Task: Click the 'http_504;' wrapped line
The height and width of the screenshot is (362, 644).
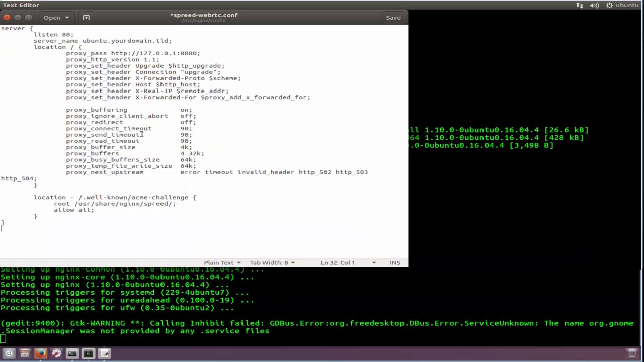Action: [19, 178]
